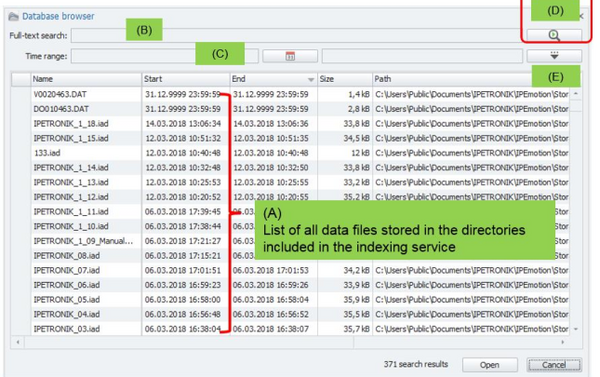Select file DO010463.DAT
Image resolution: width=600 pixels, height=377 pixels.
(x=61, y=109)
